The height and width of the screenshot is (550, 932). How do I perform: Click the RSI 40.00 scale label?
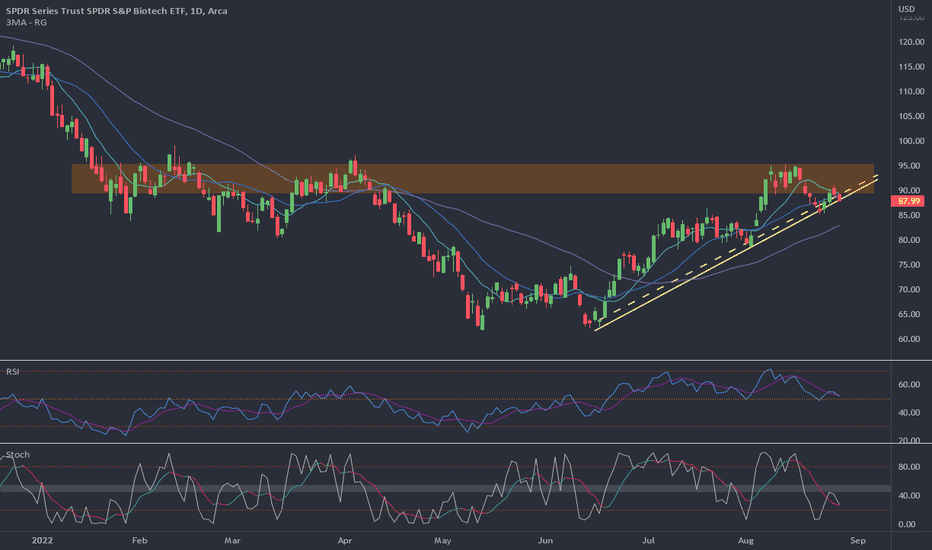coord(909,413)
